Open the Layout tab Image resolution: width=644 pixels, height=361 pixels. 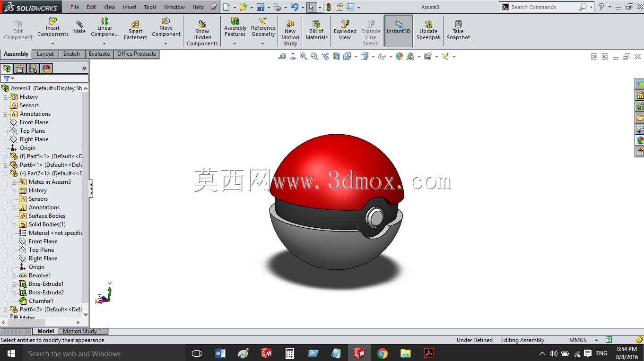pos(45,54)
